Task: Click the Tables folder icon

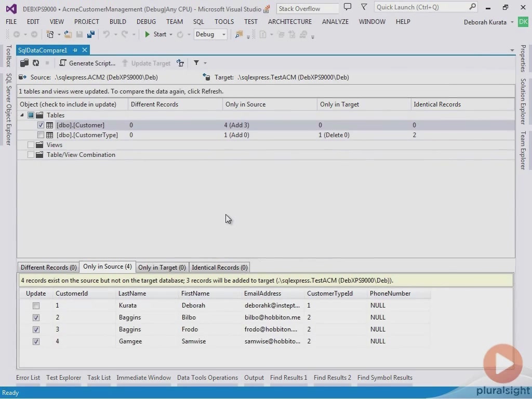Action: 39,115
